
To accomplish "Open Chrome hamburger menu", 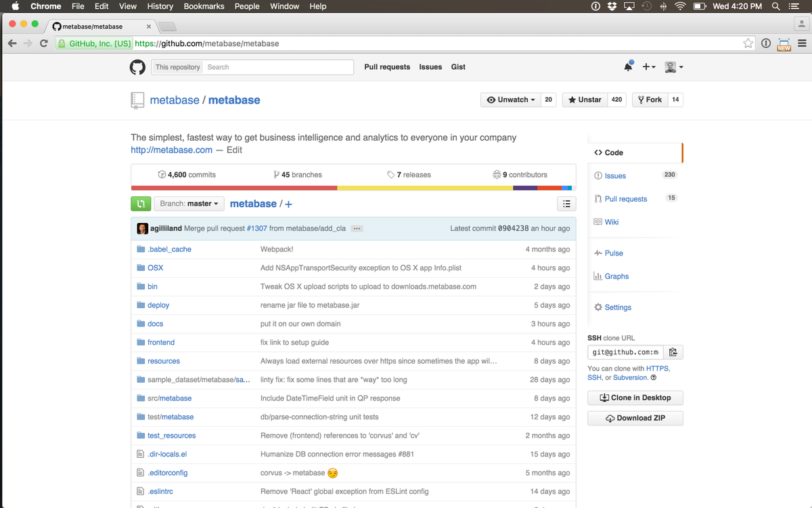I will coord(802,43).
